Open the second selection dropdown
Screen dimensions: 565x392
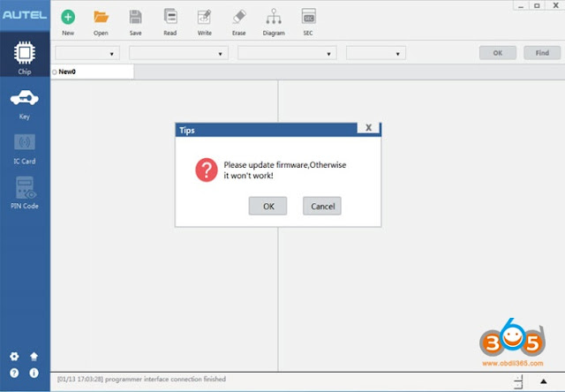tap(178, 53)
